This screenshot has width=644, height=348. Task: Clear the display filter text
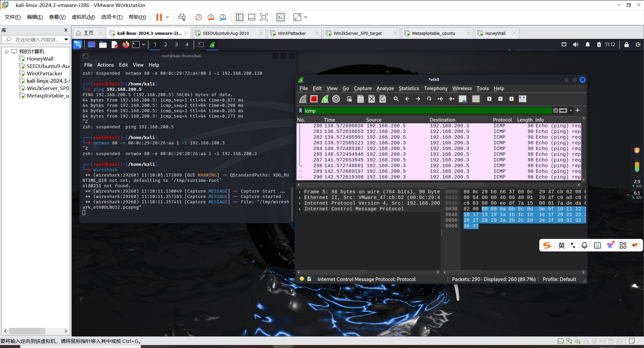click(x=555, y=111)
